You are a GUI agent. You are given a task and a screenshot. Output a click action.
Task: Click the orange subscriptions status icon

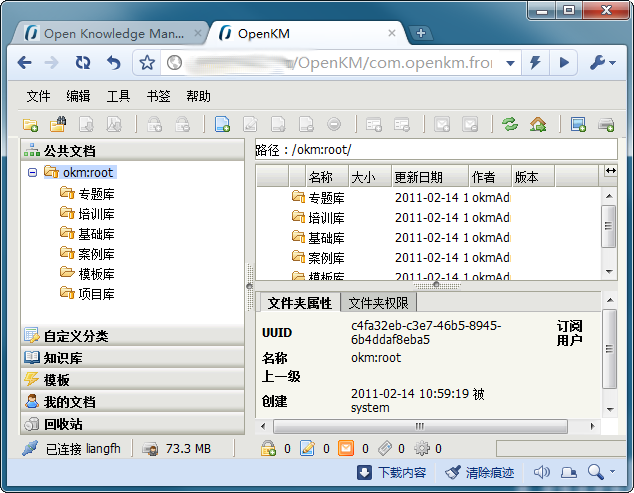346,448
